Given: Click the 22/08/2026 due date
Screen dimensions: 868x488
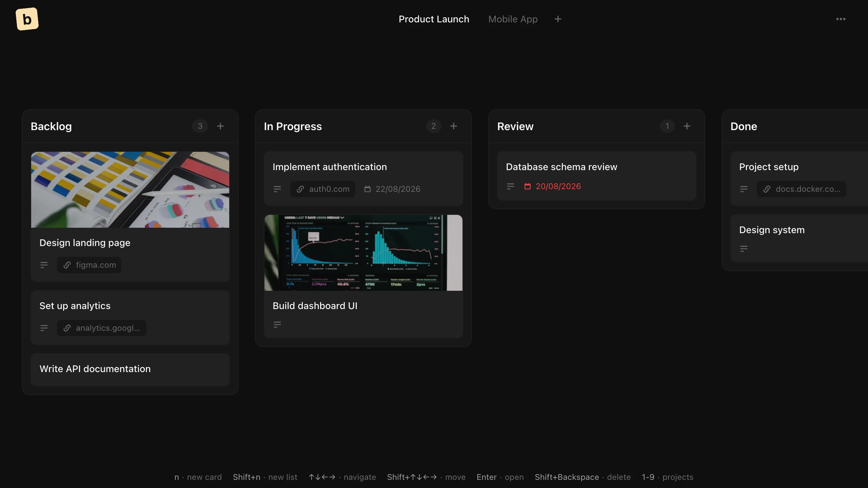Looking at the screenshot, I should [398, 189].
